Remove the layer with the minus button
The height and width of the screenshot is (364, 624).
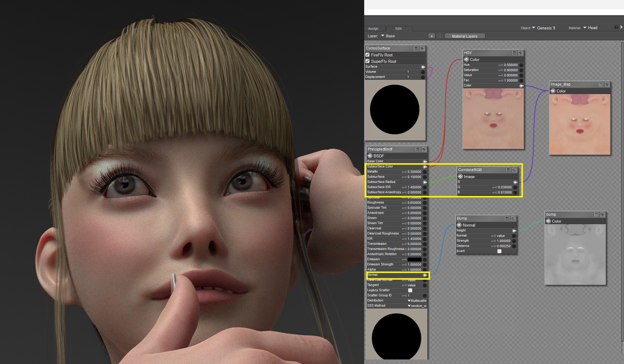(x=440, y=36)
